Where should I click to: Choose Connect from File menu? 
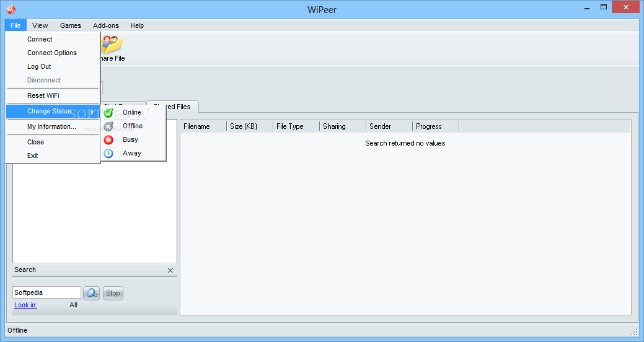pos(53,40)
